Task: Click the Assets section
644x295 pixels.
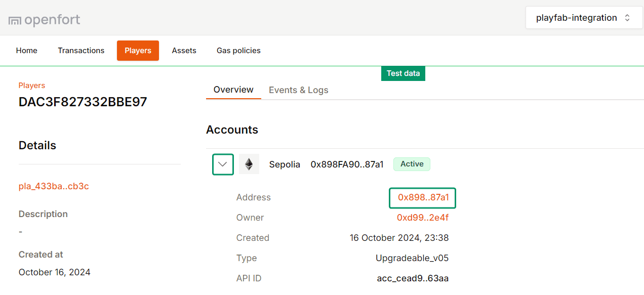Action: [x=184, y=50]
